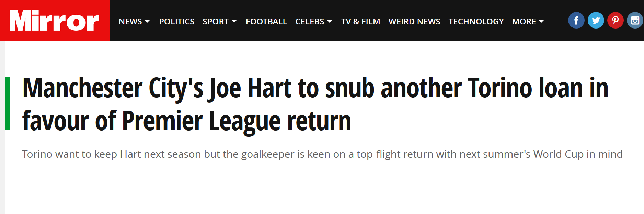
Task: Expand the SPORT dropdown arrow
Action: pyautogui.click(x=234, y=22)
